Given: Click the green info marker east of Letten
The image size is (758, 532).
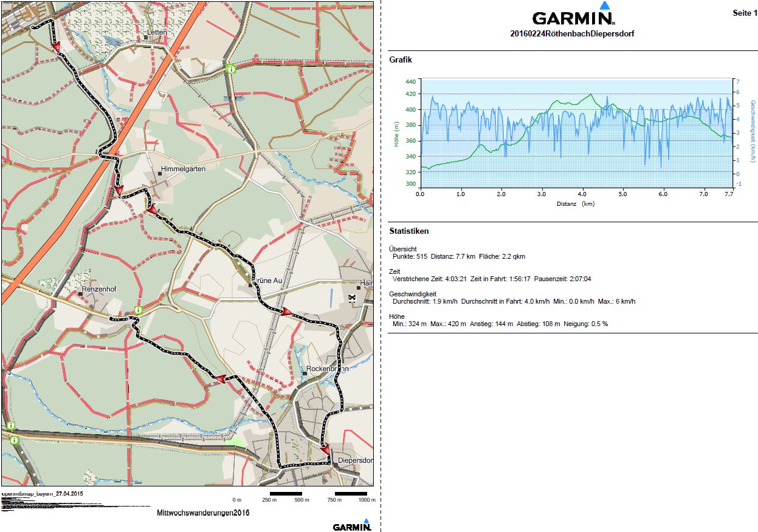Looking at the screenshot, I should click(x=231, y=69).
